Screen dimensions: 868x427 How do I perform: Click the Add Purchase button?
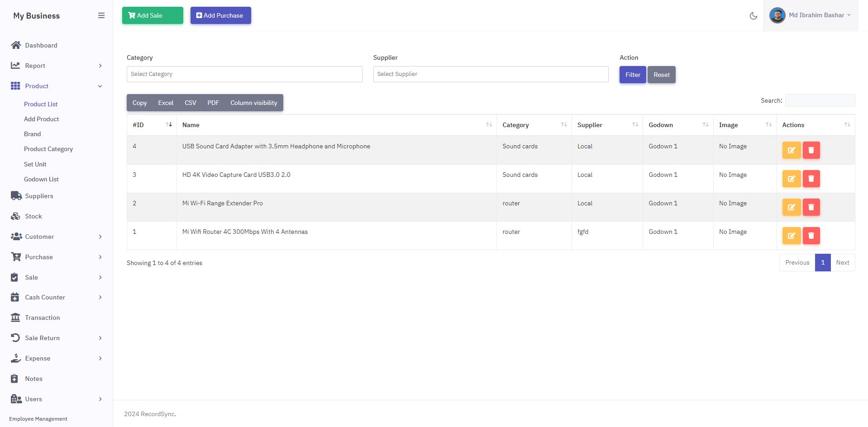point(220,15)
